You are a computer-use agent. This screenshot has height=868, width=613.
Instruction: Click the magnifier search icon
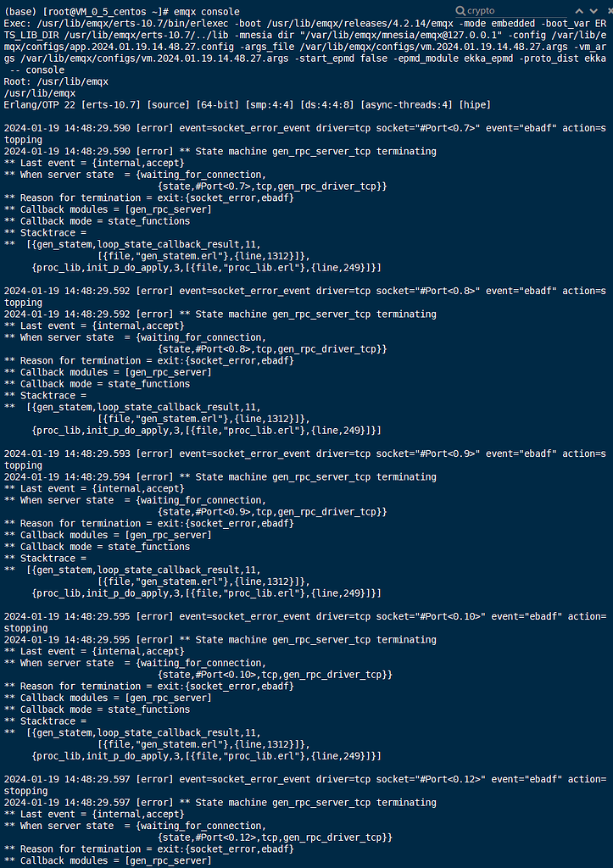coord(460,11)
